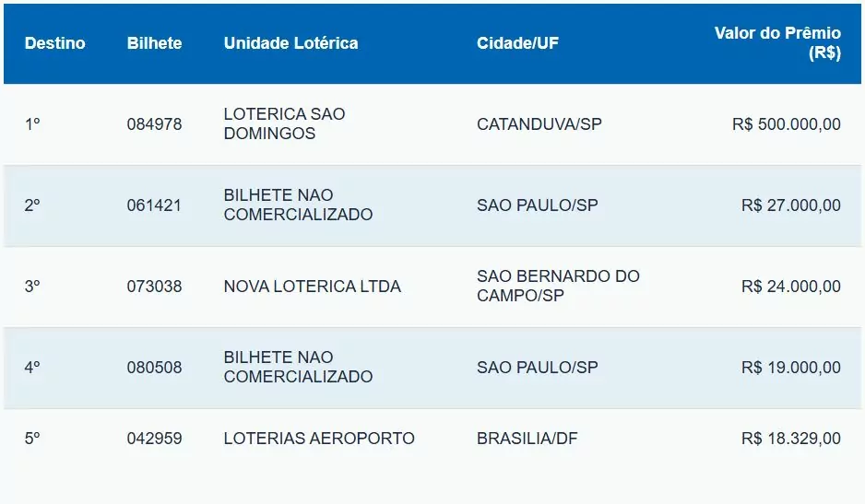
Task: Click the 1º destino cell
Action: tap(32, 124)
